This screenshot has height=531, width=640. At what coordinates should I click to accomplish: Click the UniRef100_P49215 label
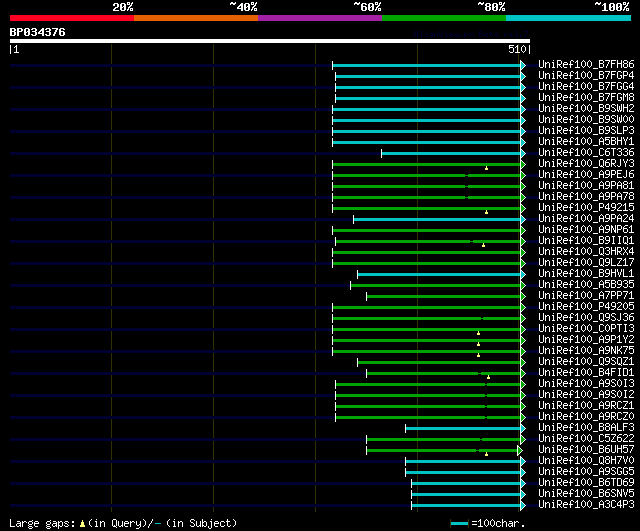(x=586, y=208)
